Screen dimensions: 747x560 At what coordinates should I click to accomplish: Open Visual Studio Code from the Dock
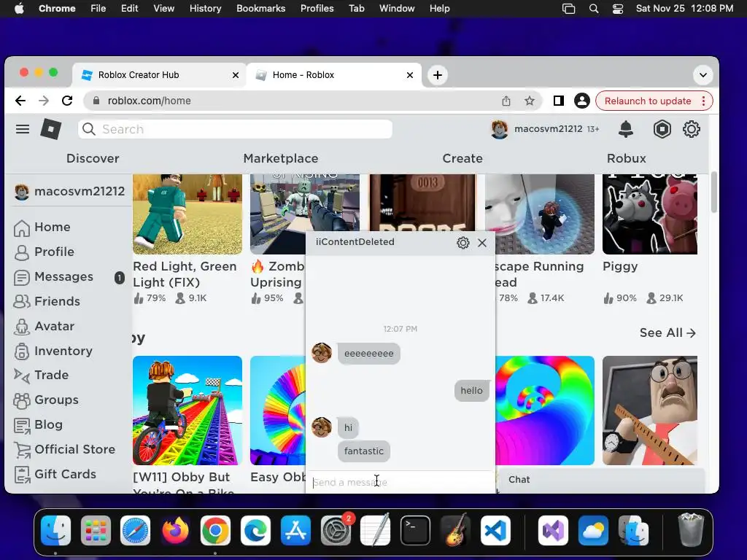pyautogui.click(x=495, y=531)
